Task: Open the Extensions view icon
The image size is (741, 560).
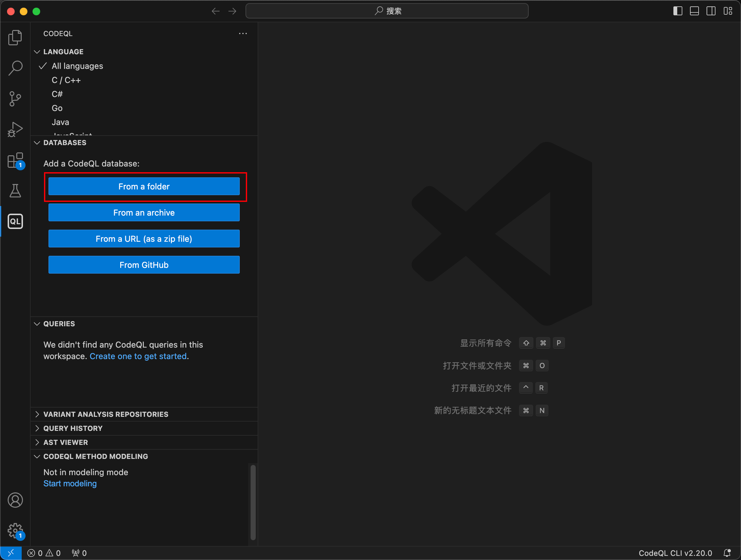Action: [x=15, y=160]
